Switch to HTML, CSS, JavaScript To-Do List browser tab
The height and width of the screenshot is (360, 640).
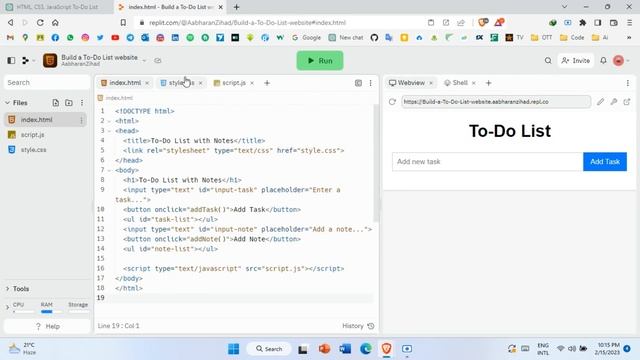tap(56, 7)
